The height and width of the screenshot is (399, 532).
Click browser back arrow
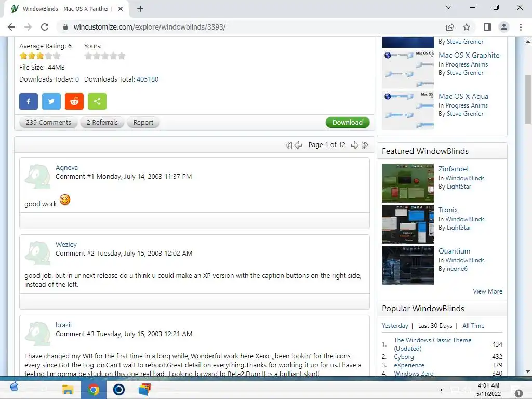pyautogui.click(x=11, y=27)
